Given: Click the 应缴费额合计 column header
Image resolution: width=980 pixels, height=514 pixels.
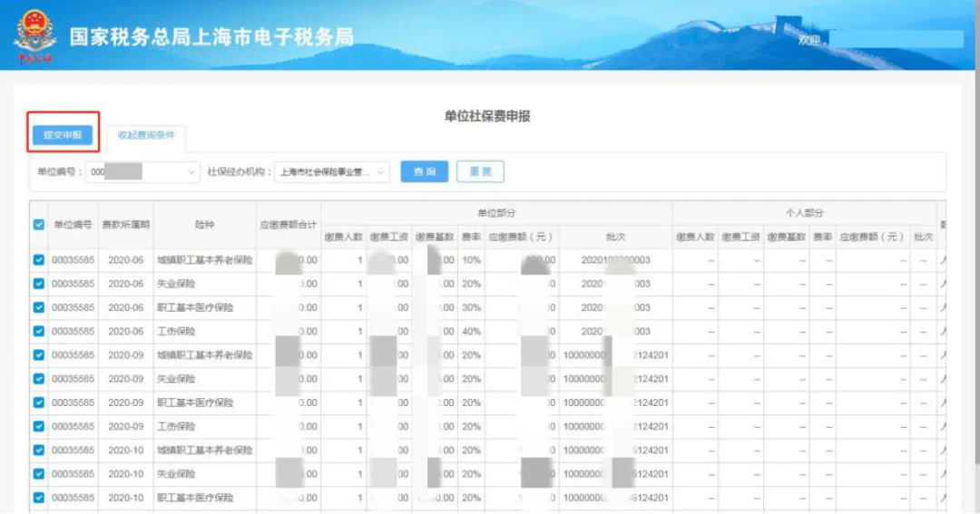Looking at the screenshot, I should point(289,225).
